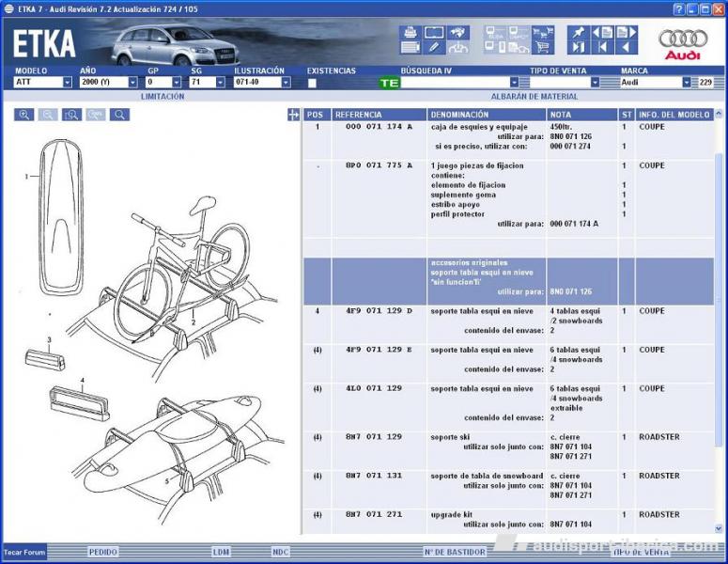Screen dimensions: 728x564
Task: Select part row 8P0 071 775 A
Action: [508, 198]
